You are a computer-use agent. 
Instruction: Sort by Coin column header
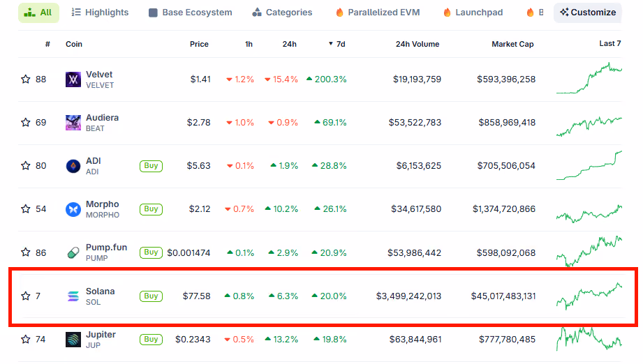(x=74, y=44)
